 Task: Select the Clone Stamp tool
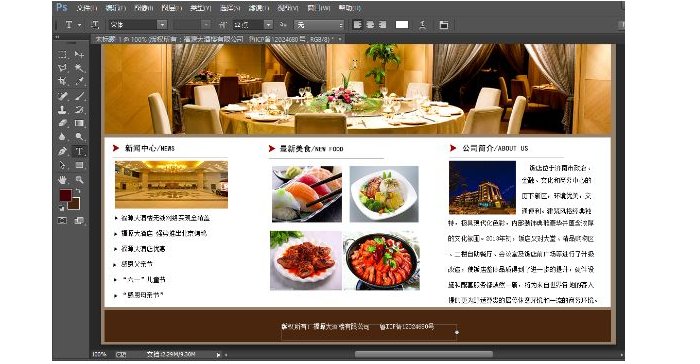(x=62, y=109)
